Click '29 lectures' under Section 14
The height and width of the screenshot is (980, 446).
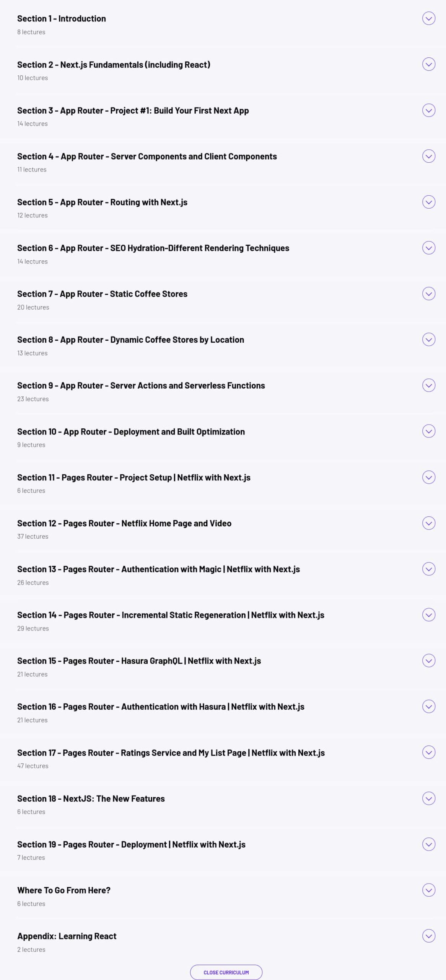(x=33, y=628)
